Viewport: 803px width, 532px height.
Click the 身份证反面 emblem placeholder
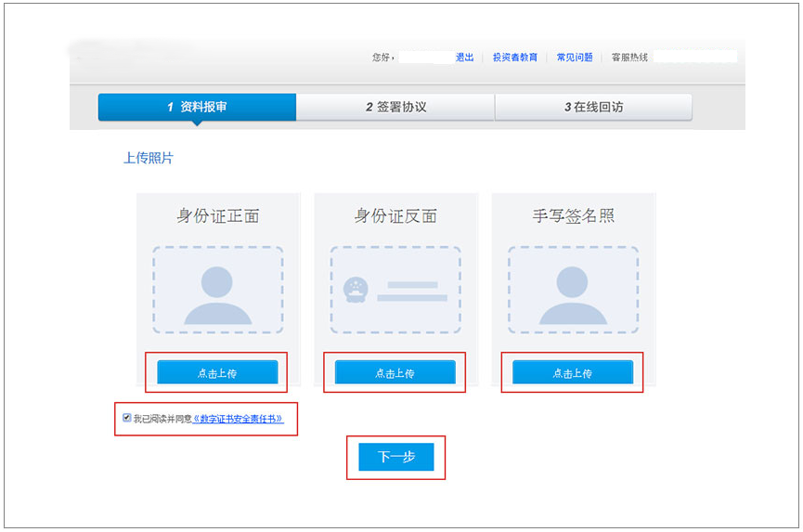(395, 290)
